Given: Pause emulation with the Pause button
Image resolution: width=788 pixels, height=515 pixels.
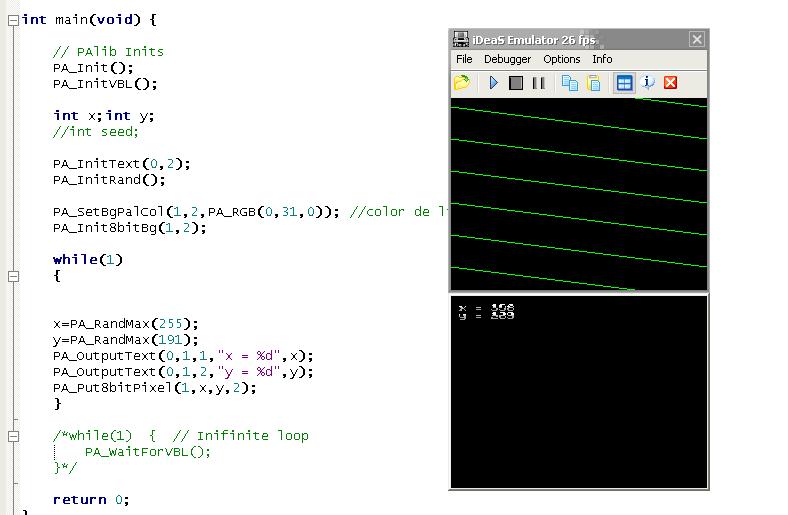Looking at the screenshot, I should (538, 83).
